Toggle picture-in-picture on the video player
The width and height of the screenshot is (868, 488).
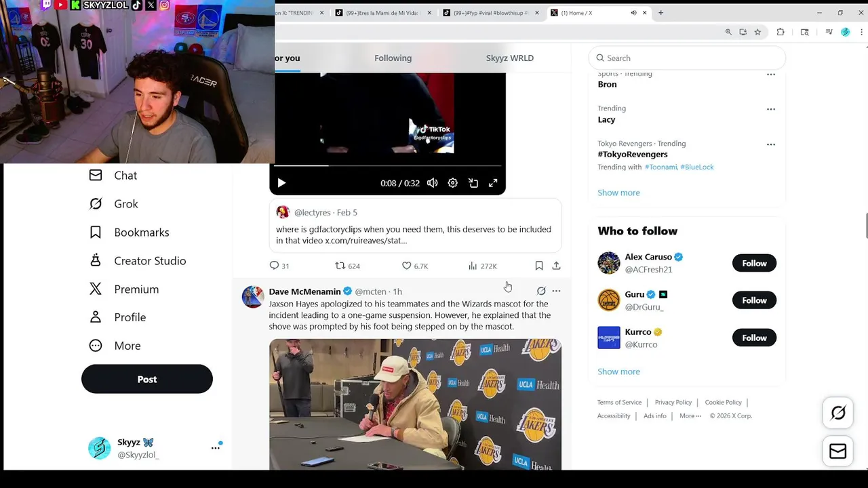473,183
